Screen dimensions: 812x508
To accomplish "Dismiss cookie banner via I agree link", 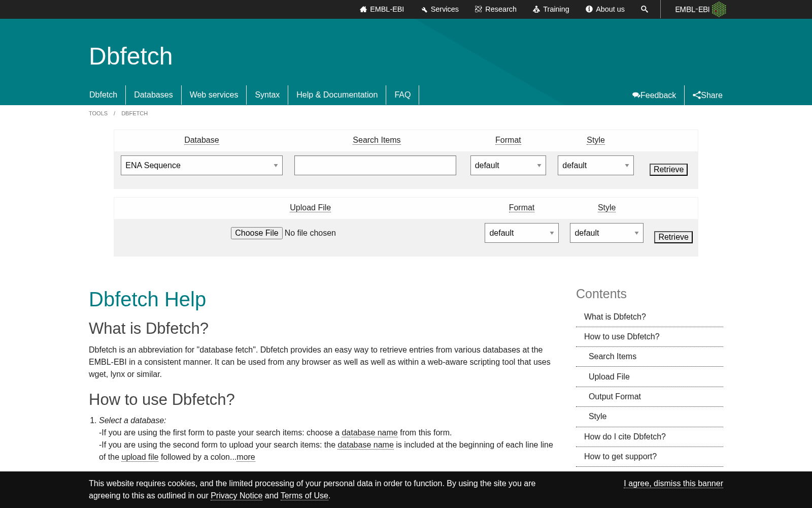I will [673, 484].
